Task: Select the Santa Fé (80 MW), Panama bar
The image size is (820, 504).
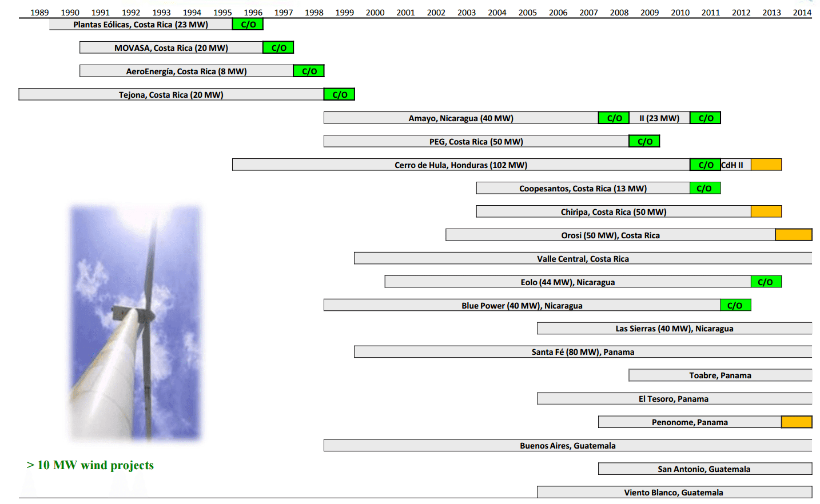Action: pos(583,352)
